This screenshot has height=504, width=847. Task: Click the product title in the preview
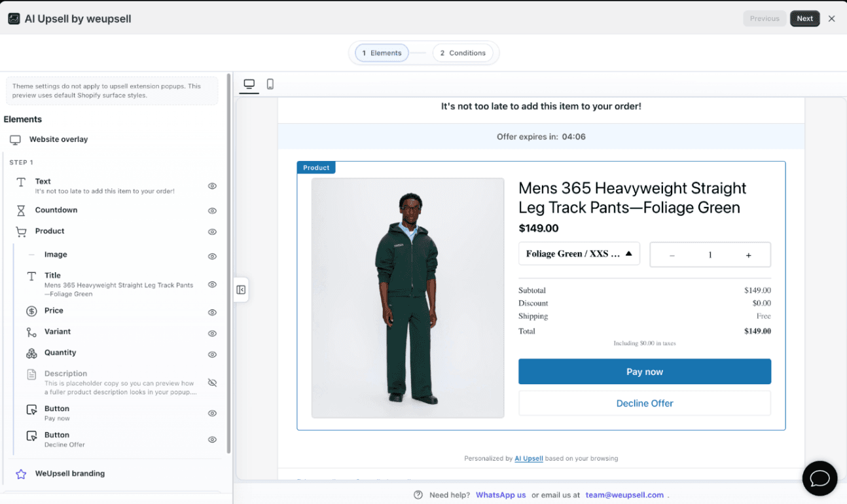coord(632,198)
